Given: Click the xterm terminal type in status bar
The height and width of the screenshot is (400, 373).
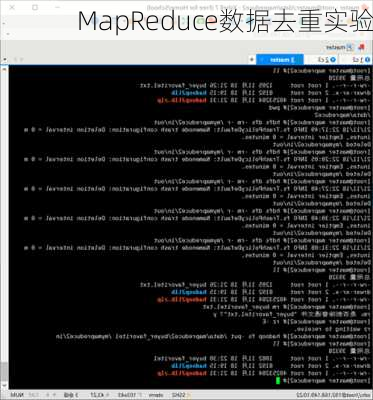Looking at the screenshot, I should tap(156, 395).
